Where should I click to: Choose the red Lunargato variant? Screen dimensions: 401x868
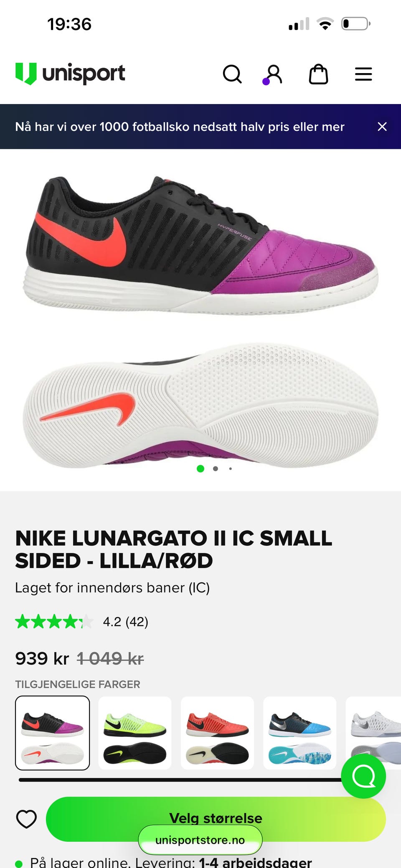217,733
